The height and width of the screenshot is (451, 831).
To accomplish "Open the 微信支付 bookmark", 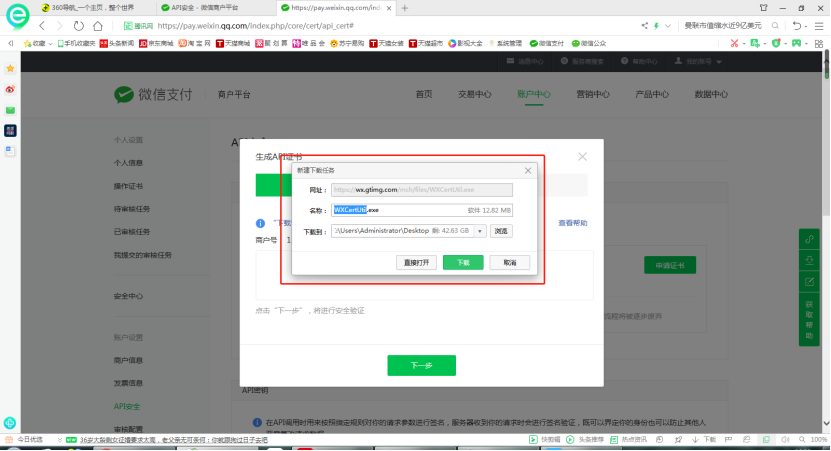I will click(547, 43).
